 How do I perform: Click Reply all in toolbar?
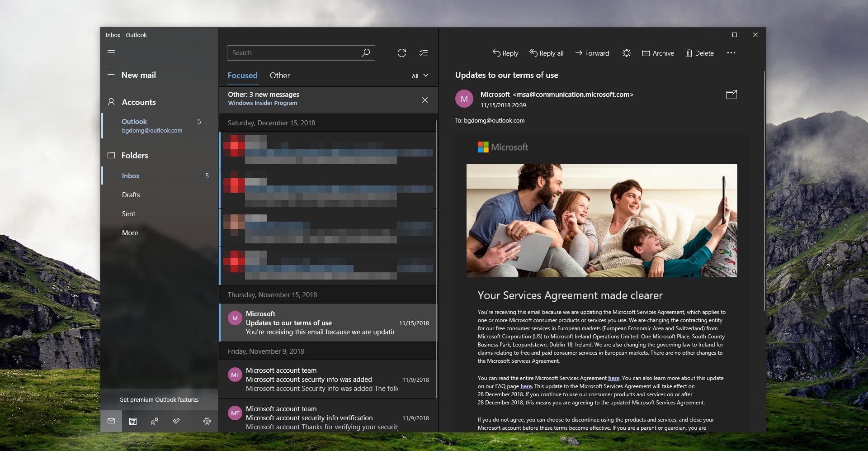(x=546, y=53)
